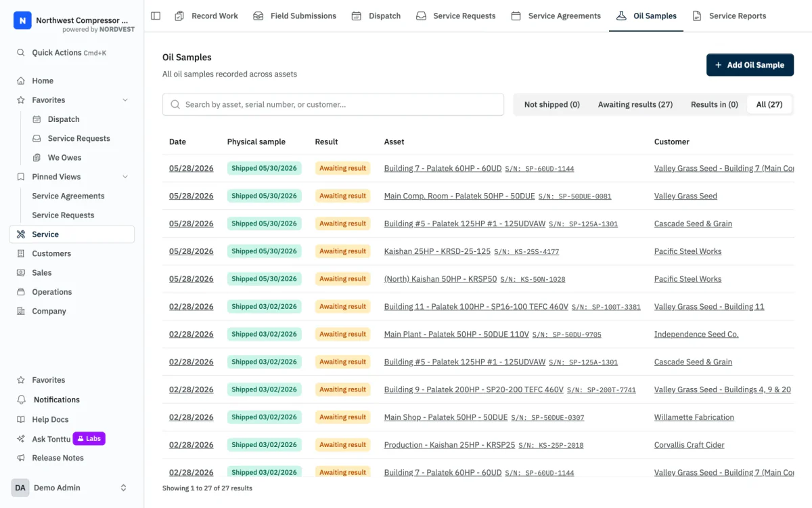Collapse the Favorites group chevron

[x=125, y=100]
